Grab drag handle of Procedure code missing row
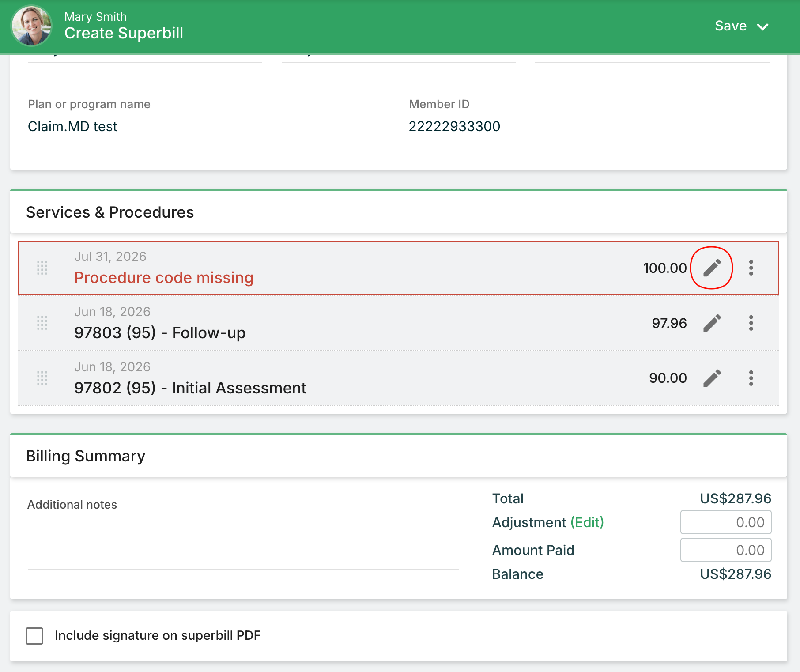The width and height of the screenshot is (800, 672). tap(42, 268)
